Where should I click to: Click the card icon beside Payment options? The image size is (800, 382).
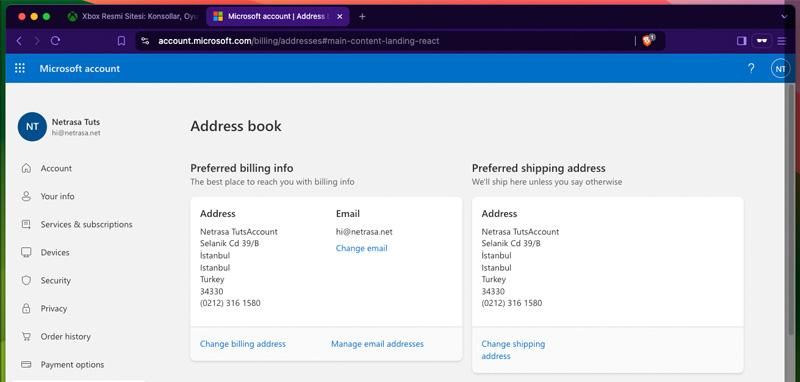coord(26,365)
